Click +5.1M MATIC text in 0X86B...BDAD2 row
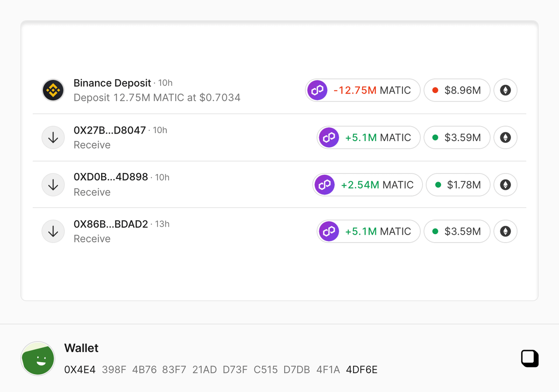 coord(378,231)
